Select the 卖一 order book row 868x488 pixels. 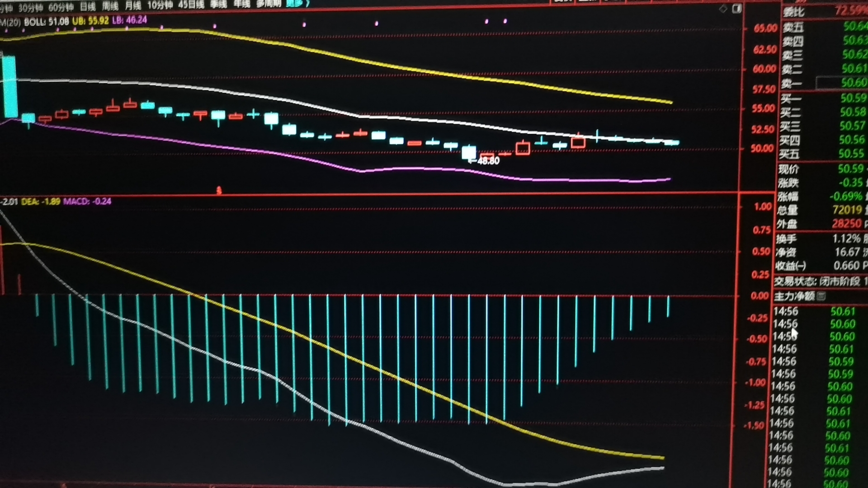point(824,83)
